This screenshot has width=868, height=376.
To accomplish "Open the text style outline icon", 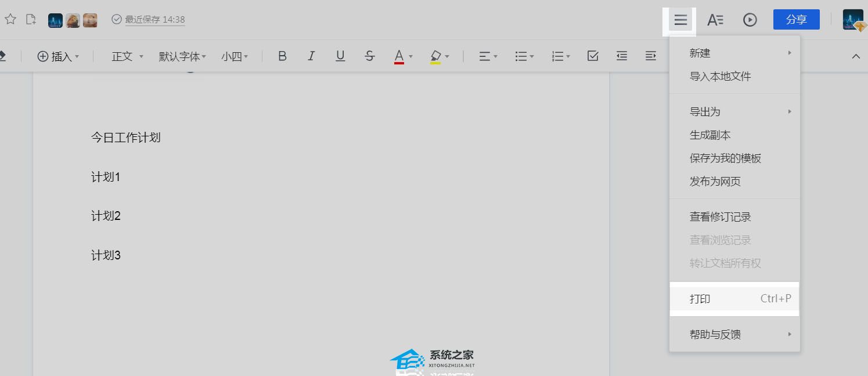I will [715, 20].
